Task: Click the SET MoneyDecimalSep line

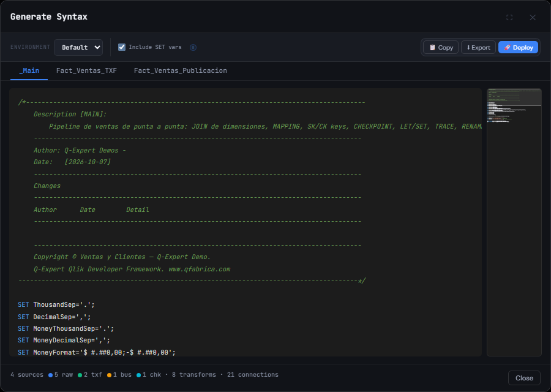Action: [64, 341]
